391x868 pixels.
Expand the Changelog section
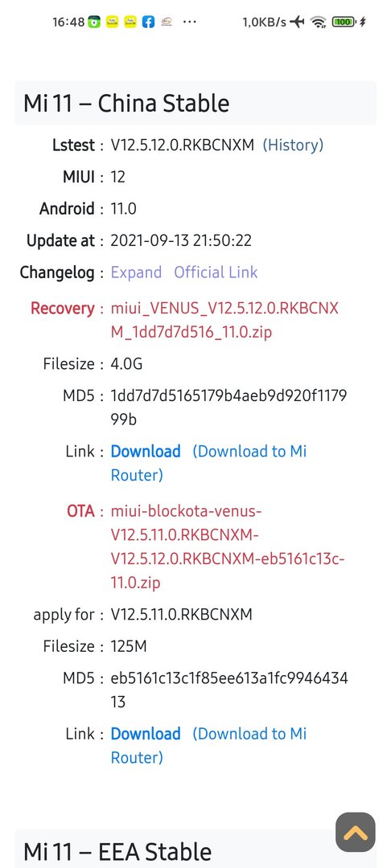tap(136, 272)
